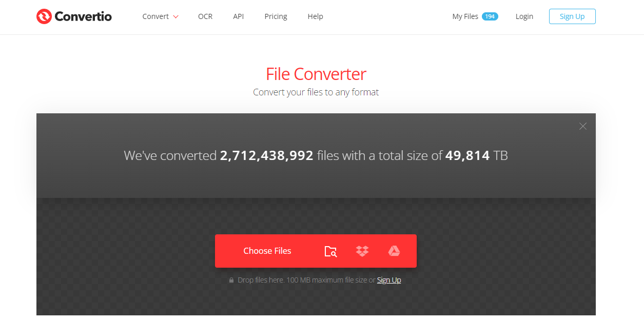Open the OCR page
The width and height of the screenshot is (644, 321).
pos(205,16)
